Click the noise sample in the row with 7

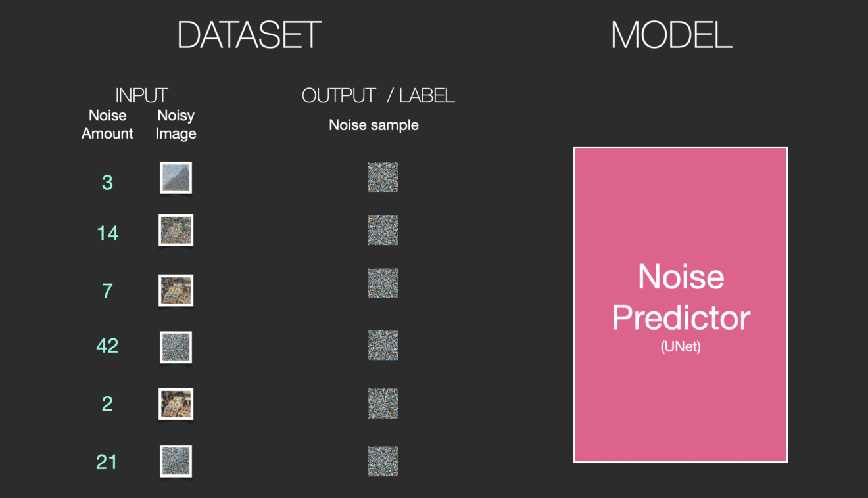click(x=383, y=283)
